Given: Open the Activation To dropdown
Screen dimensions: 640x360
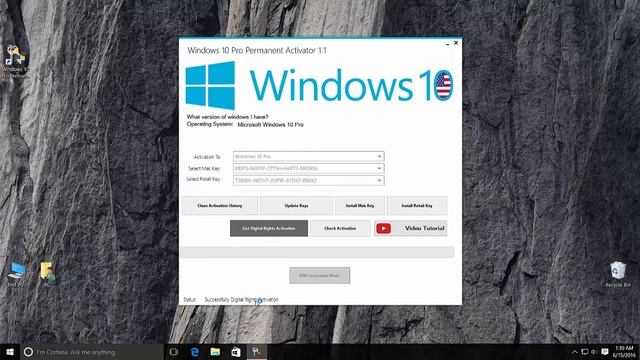Looking at the screenshot, I should coord(308,156).
